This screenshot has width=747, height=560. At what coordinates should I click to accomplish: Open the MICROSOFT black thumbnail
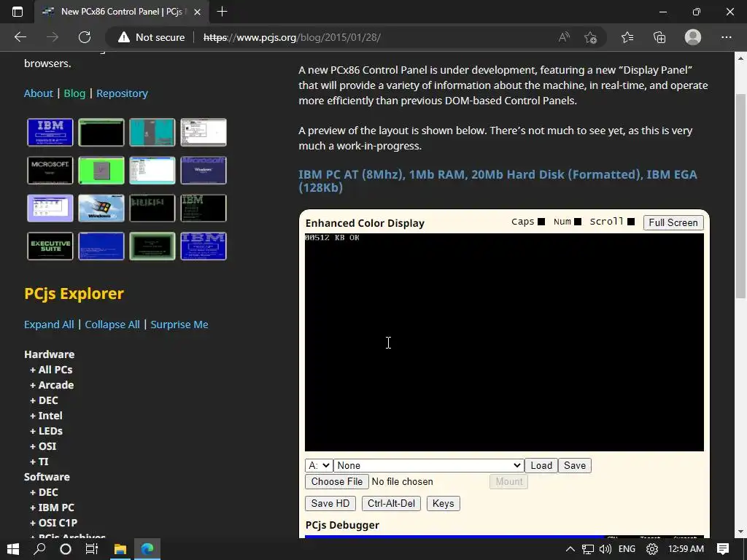tap(50, 170)
